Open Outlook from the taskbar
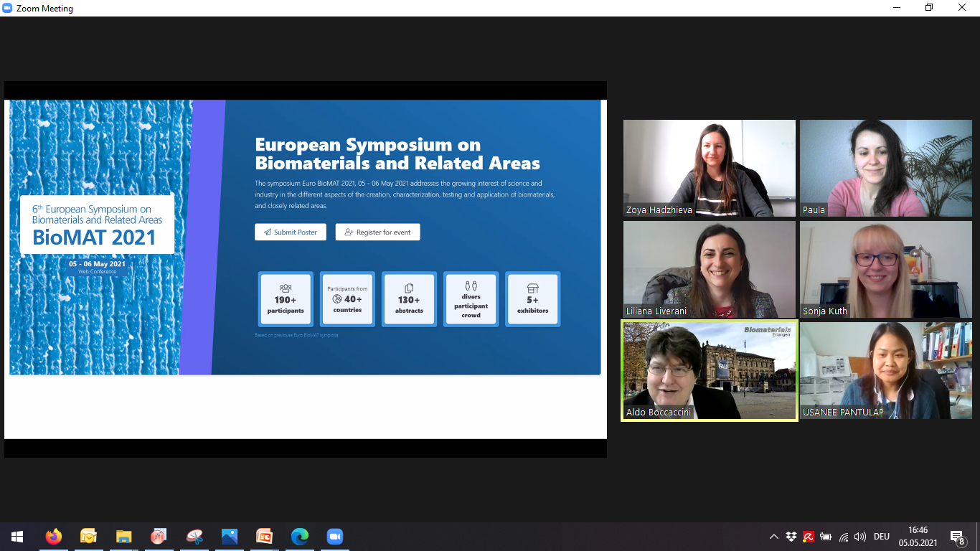The height and width of the screenshot is (551, 980). tap(88, 537)
